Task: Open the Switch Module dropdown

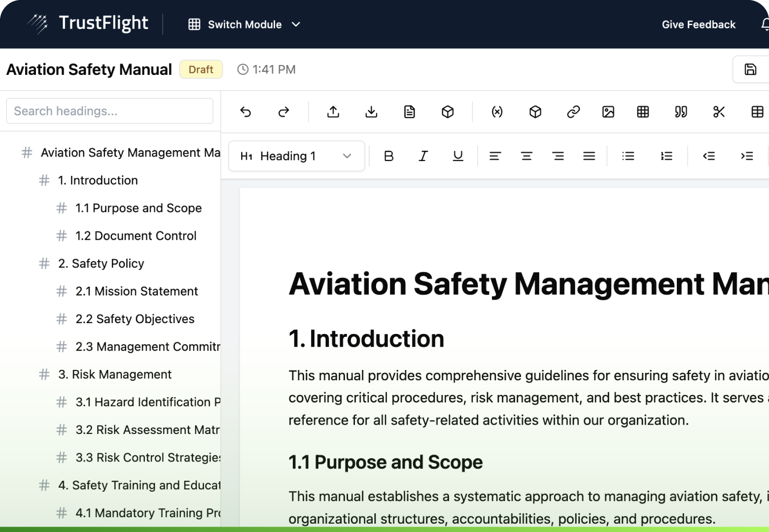Action: click(x=245, y=25)
